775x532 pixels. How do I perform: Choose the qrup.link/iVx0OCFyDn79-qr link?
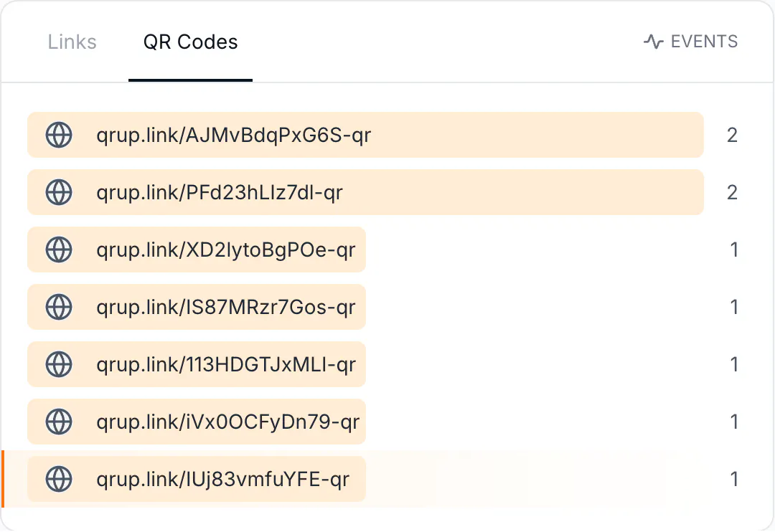pos(228,422)
